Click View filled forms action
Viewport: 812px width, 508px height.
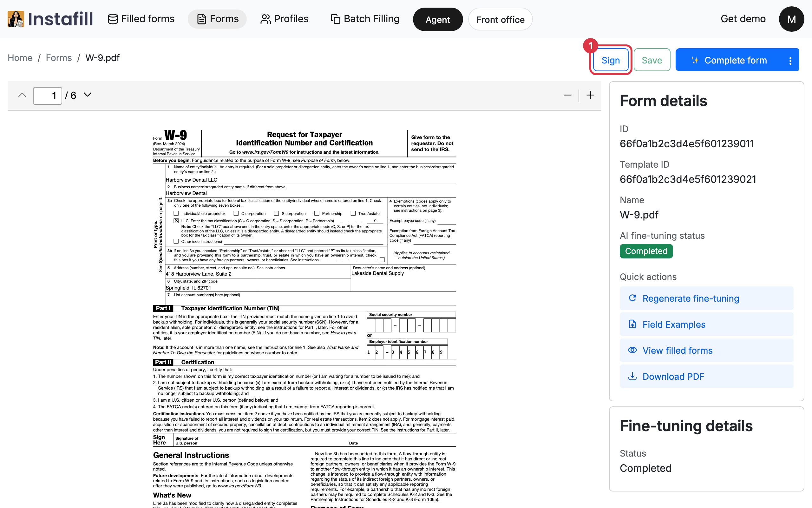point(706,351)
